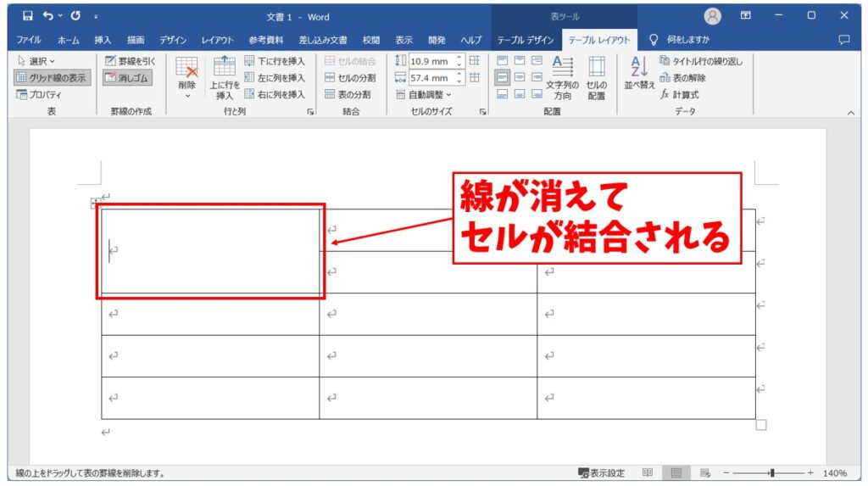This screenshot has height=486, width=868.
Task: Decrease column width with the down stepper
Action: (x=459, y=81)
